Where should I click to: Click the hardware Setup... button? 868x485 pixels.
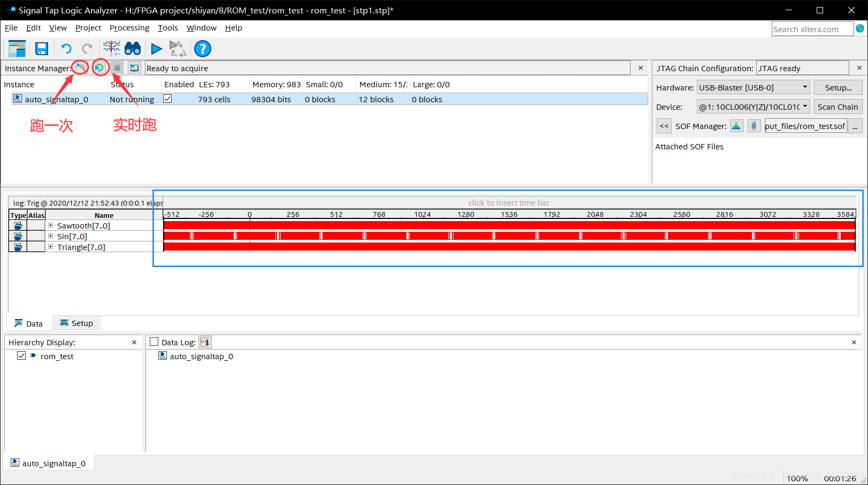coord(838,87)
